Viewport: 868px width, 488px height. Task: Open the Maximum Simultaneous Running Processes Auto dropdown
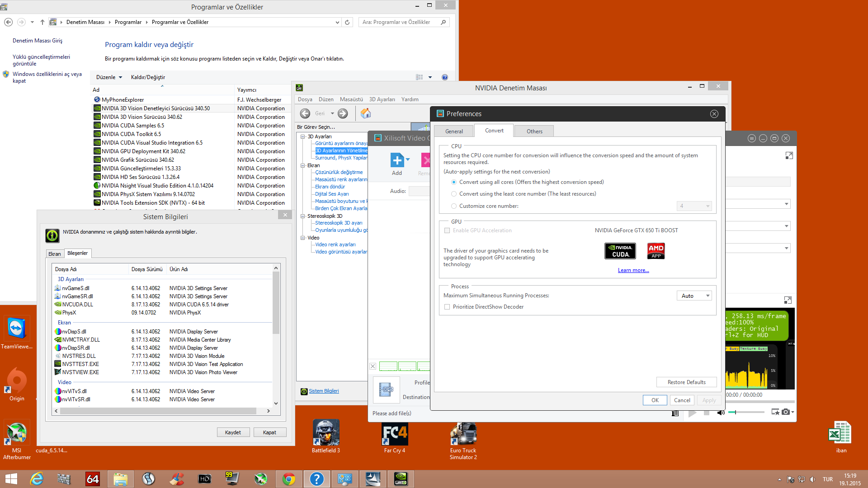click(x=694, y=296)
